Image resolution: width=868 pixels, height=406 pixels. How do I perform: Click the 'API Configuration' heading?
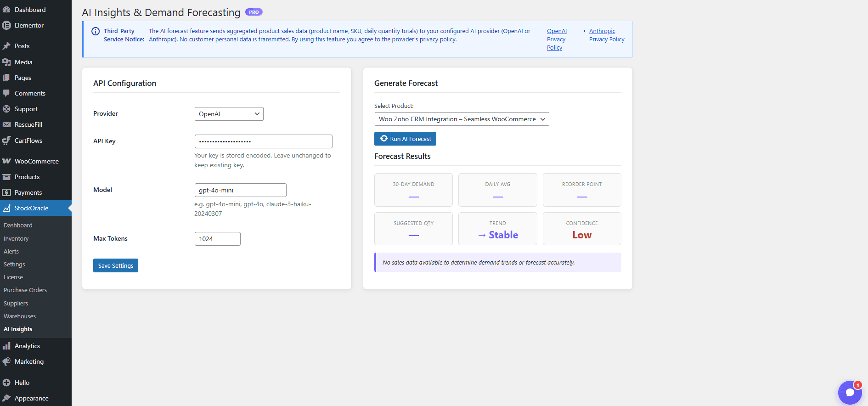click(x=124, y=83)
